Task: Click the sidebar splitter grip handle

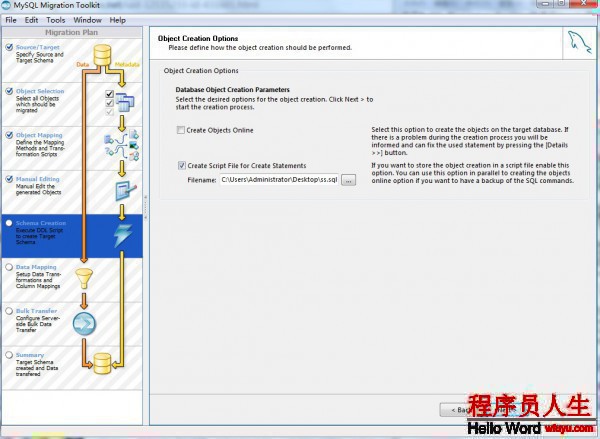Action: [x=145, y=207]
